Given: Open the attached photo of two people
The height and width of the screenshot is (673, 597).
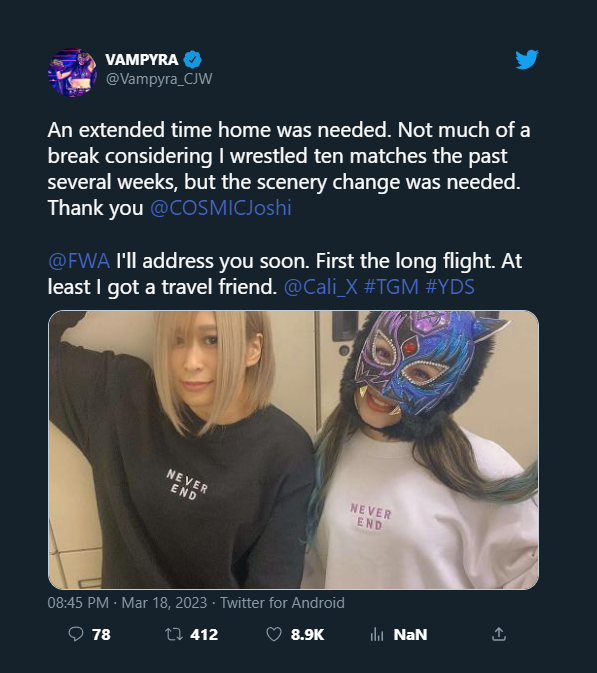Looking at the screenshot, I should click(x=294, y=449).
